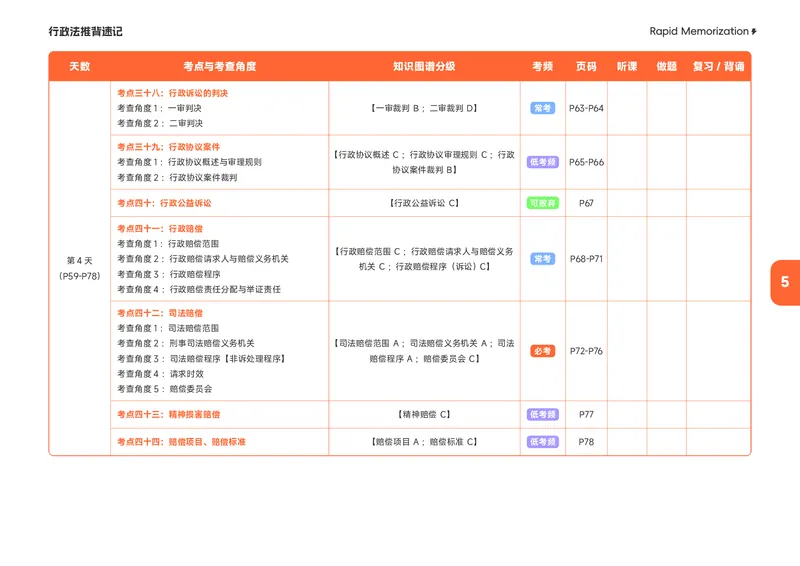Click 考查角度 4：请求时效

(160, 374)
